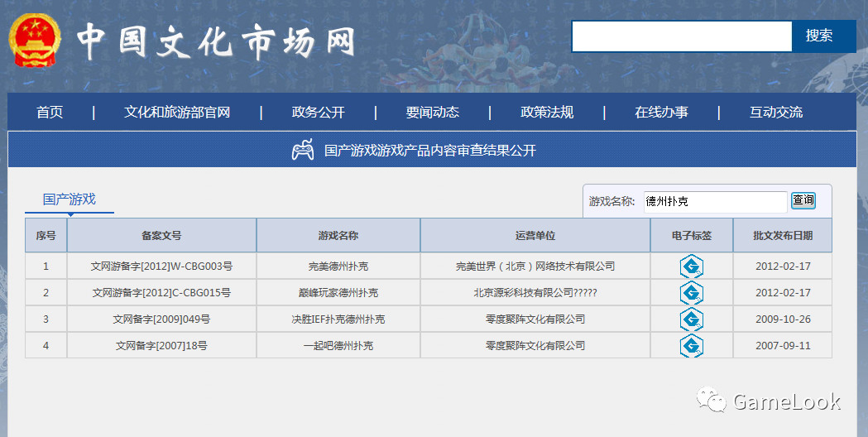Click the 游戏名称 input field containing 德州扑克
Screen dimensions: 868x437
(x=715, y=202)
